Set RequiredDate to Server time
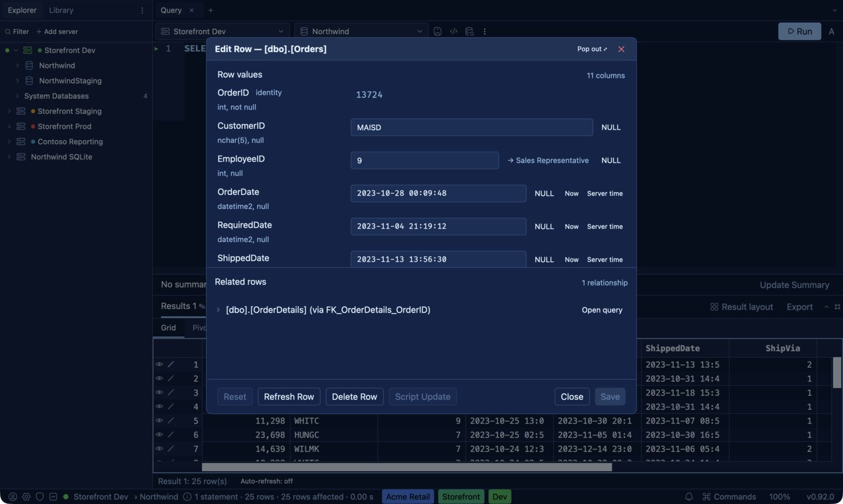Screen dimensions: 843x504 (x=605, y=227)
